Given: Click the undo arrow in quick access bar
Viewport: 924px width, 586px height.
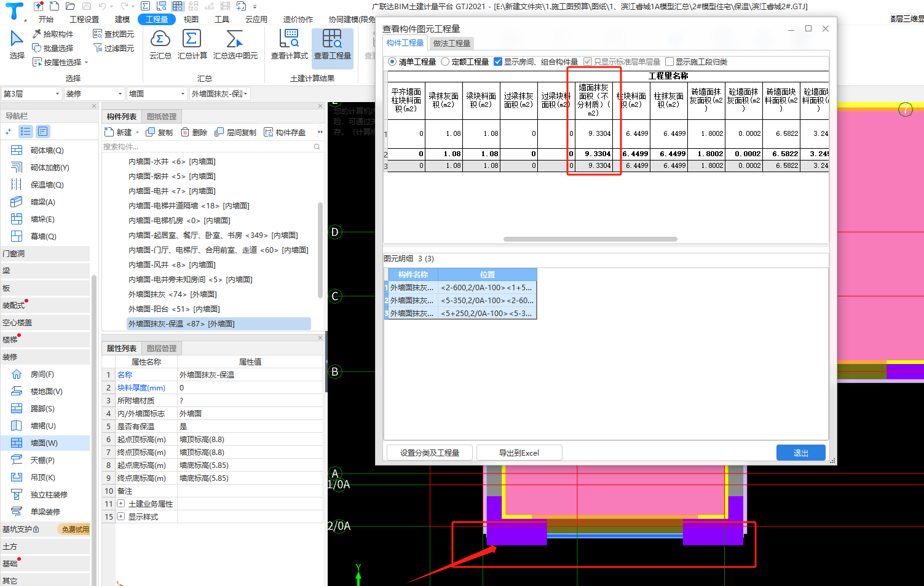Looking at the screenshot, I should tap(103, 6).
